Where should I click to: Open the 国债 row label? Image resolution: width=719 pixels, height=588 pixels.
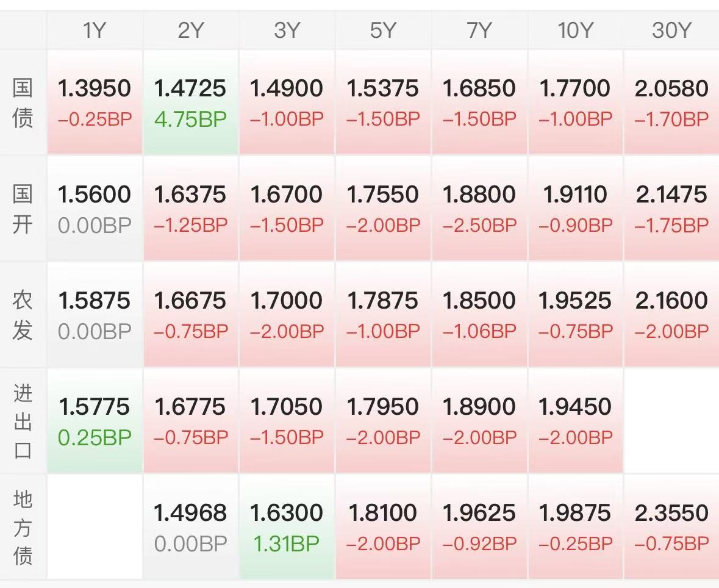point(23,102)
